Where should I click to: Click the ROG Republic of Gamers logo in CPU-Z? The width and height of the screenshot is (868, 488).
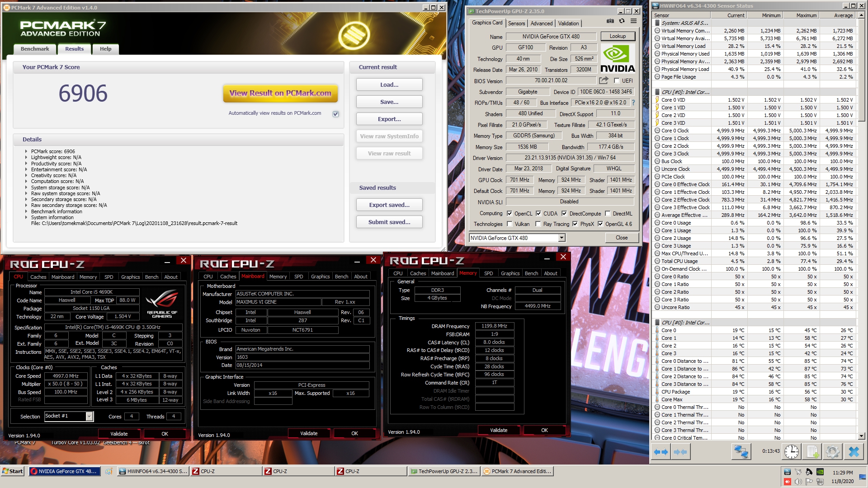click(x=162, y=304)
